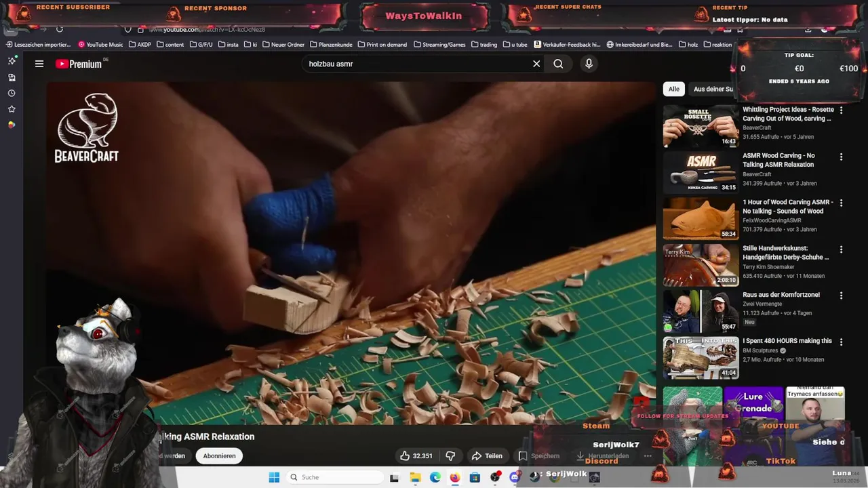Open the YouTube guide hamburger menu
This screenshot has width=868, height=488.
[x=39, y=64]
